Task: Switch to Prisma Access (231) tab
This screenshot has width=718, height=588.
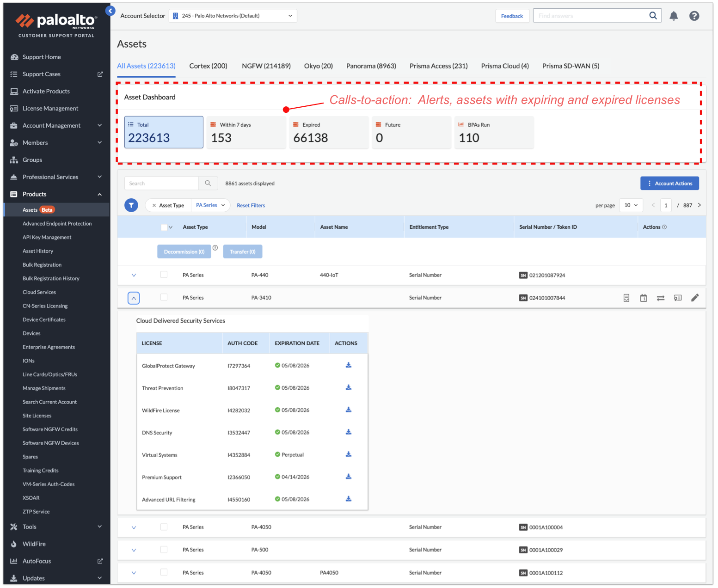Action: click(x=439, y=66)
